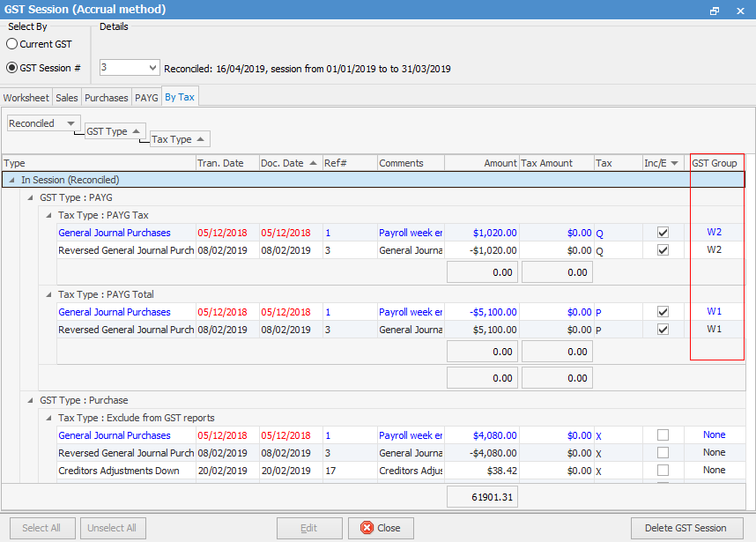Click the Delete GST Session button
This screenshot has width=756, height=542.
tap(686, 528)
